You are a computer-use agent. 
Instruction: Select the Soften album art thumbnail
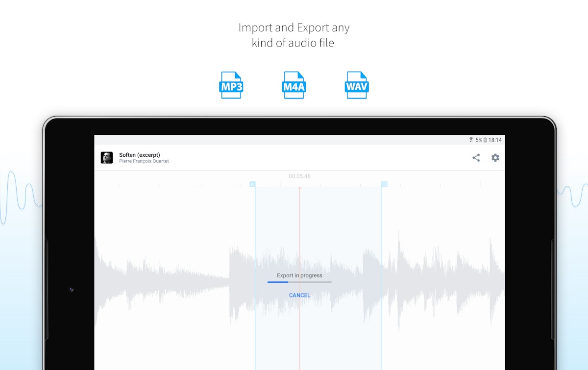tap(107, 158)
